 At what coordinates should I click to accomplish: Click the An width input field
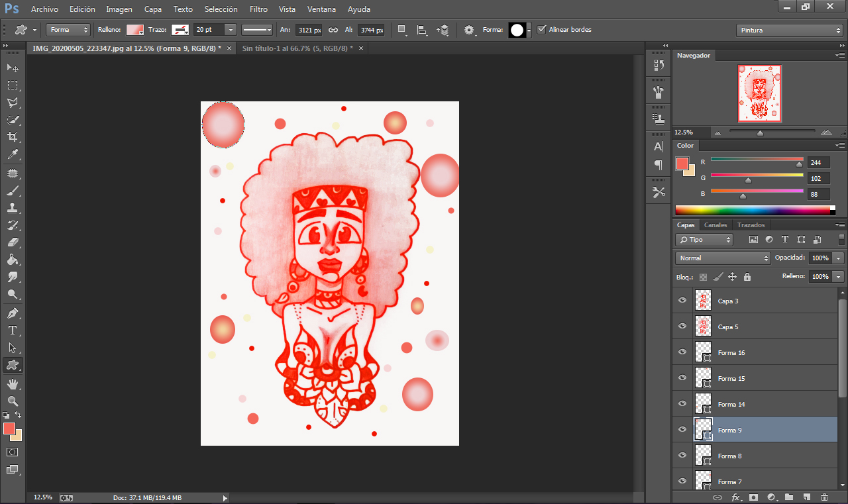308,30
